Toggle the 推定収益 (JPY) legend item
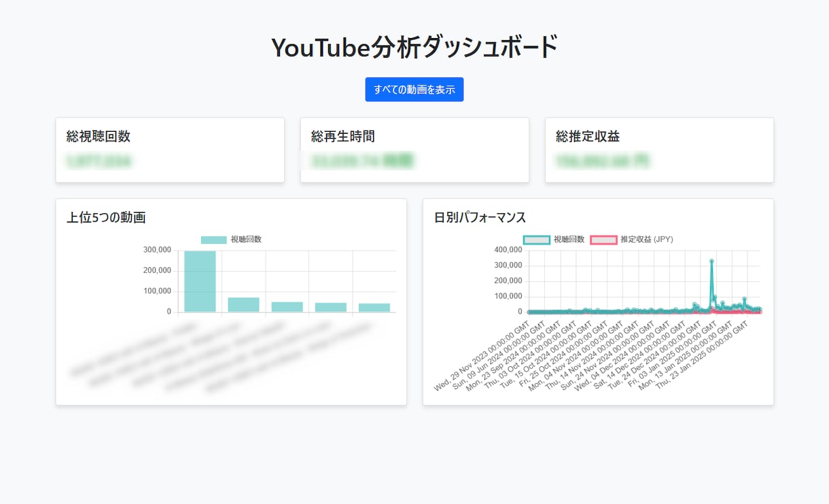This screenshot has height=504, width=829. (x=632, y=240)
